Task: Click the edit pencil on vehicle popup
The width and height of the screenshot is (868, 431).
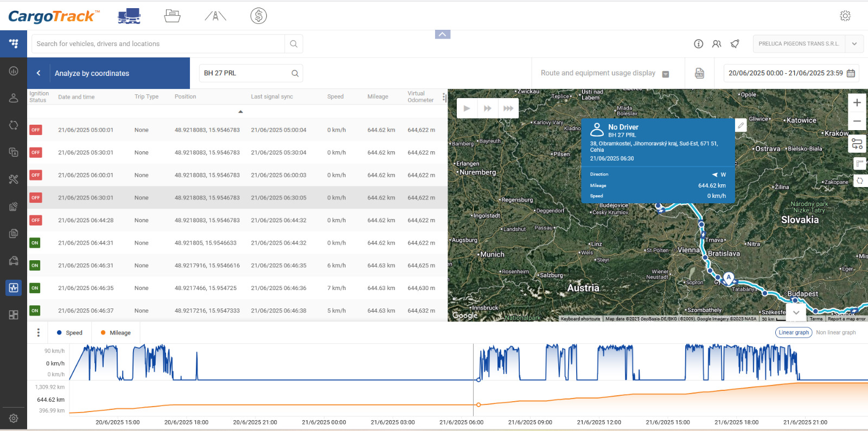Action: point(741,126)
